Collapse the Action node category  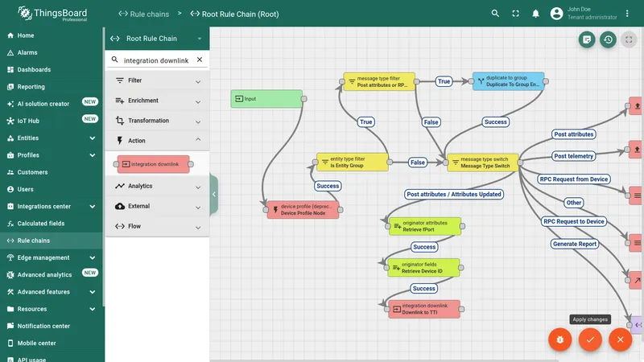point(157,141)
